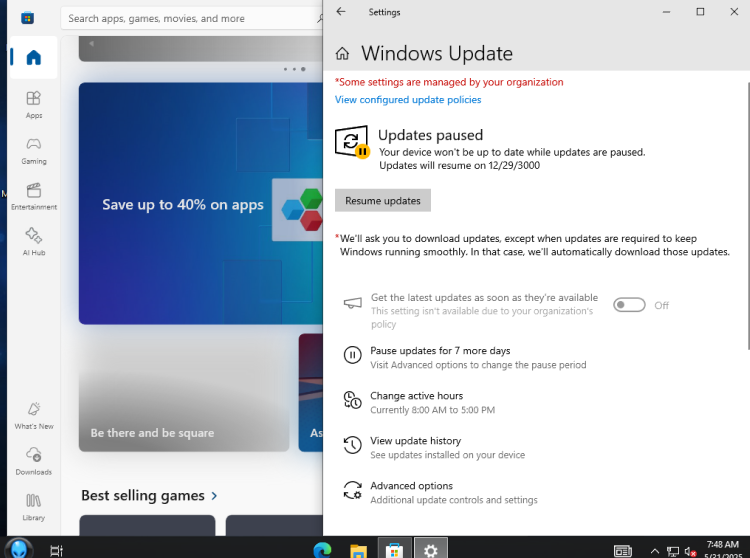Click Best selling games heading
Image resolution: width=750 pixels, height=558 pixels.
click(x=143, y=495)
